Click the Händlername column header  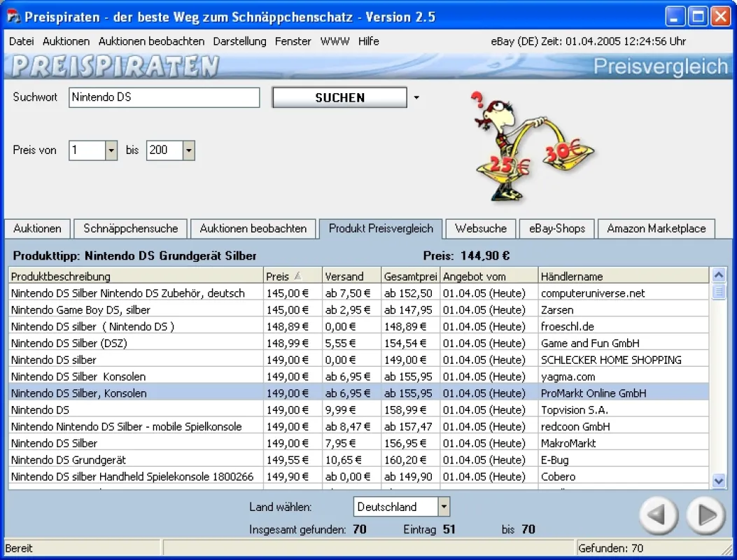(x=623, y=276)
